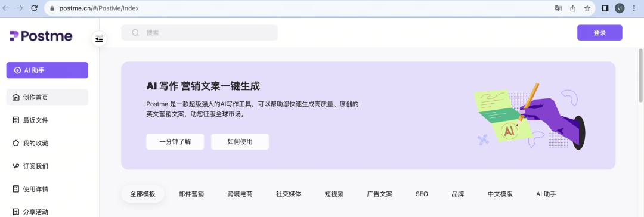Image resolution: width=644 pixels, height=217 pixels.
Task: Select the 短视频 tab
Action: [x=334, y=194]
